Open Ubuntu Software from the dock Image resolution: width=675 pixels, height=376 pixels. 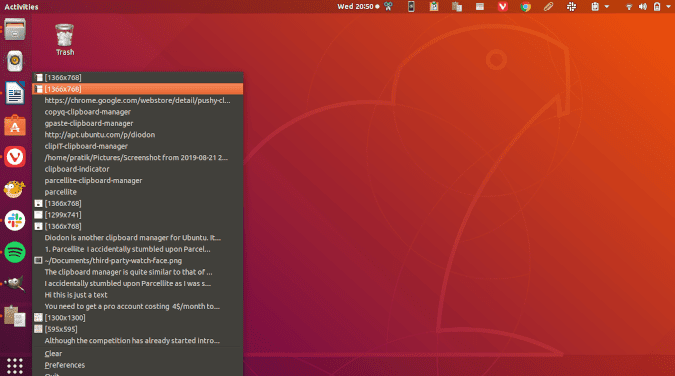(x=15, y=125)
